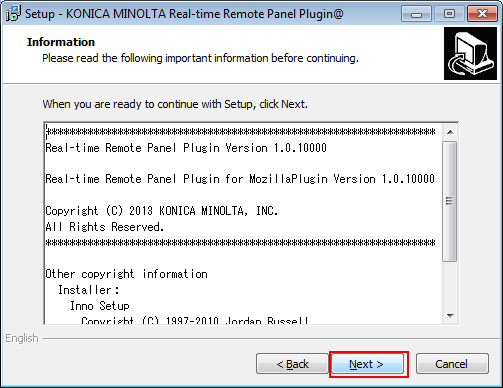Click the window title bar text
The height and width of the screenshot is (388, 503).
point(184,14)
